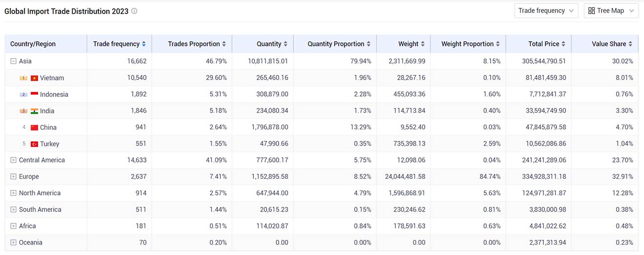Viewport: 644px width, 255px height.
Task: Expand the South America row
Action: click(x=13, y=210)
